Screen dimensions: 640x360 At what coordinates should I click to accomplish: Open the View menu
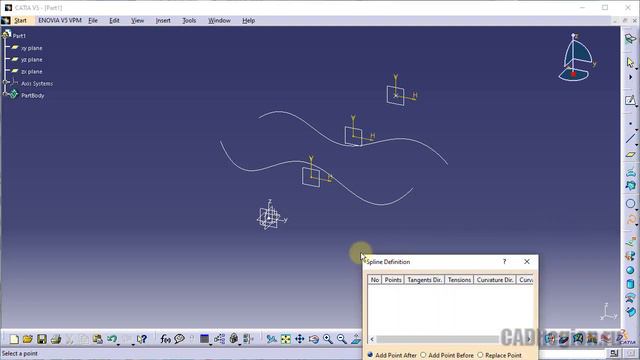tap(137, 20)
